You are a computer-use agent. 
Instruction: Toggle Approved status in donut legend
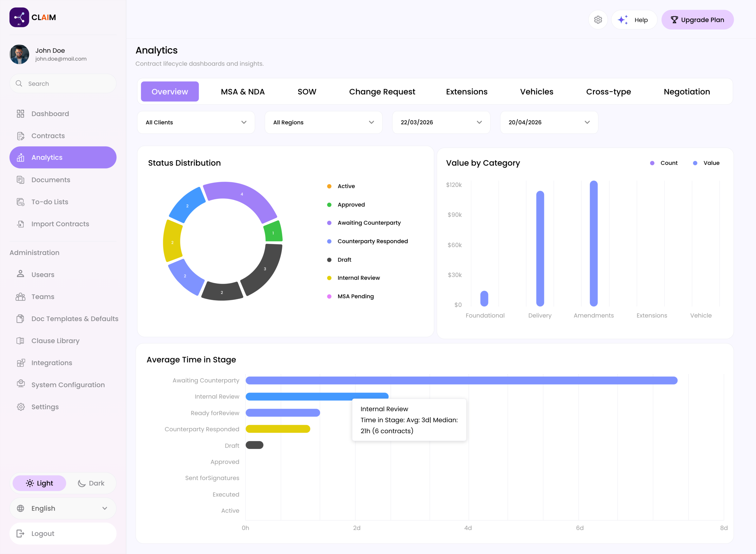click(346, 205)
